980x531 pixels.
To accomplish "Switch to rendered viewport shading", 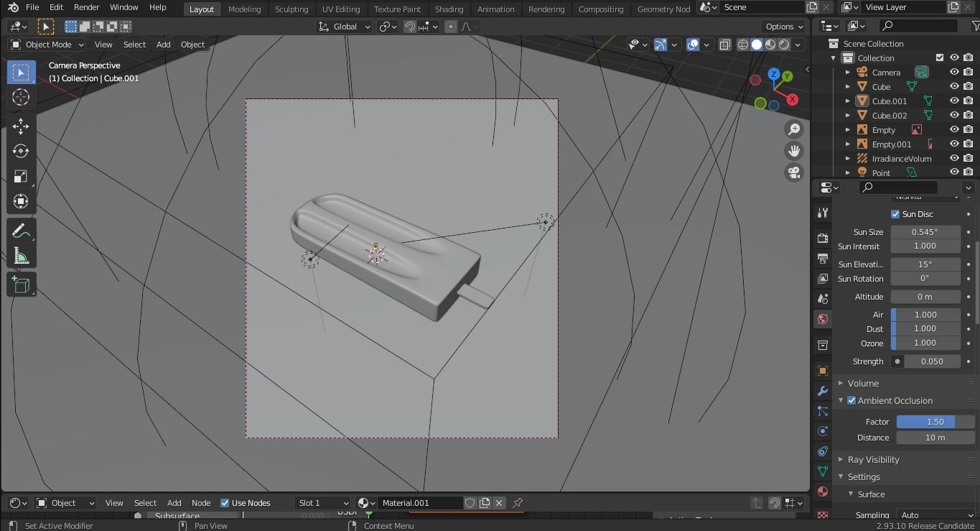I will (784, 45).
